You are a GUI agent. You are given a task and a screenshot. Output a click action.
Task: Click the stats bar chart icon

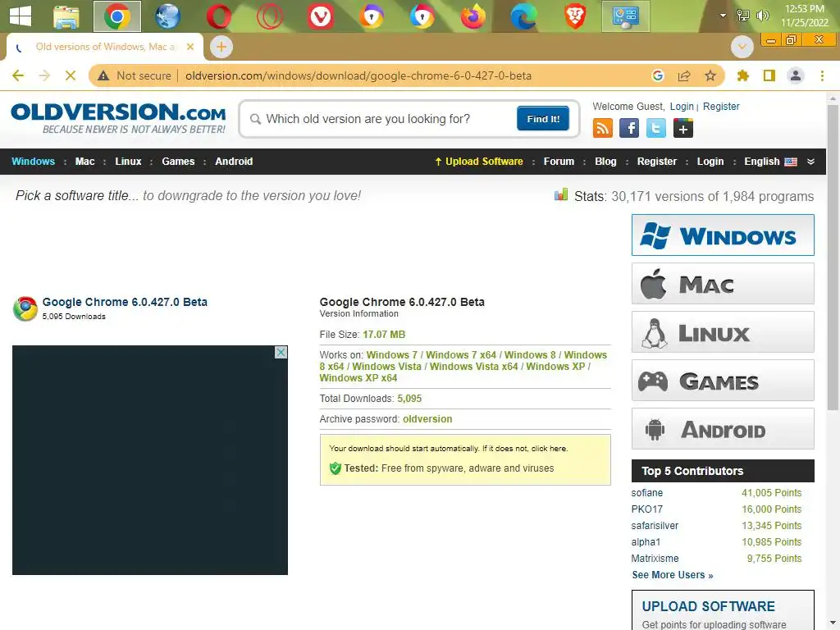click(561, 195)
